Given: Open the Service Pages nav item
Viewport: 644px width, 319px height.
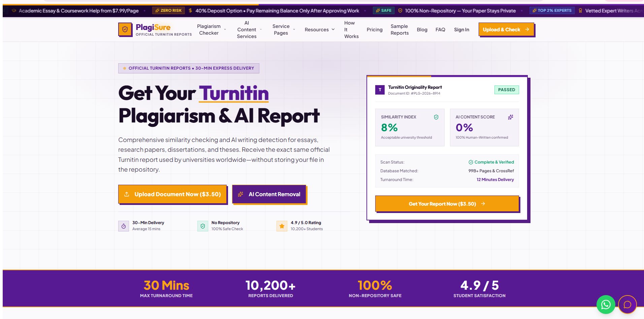Looking at the screenshot, I should tap(281, 30).
